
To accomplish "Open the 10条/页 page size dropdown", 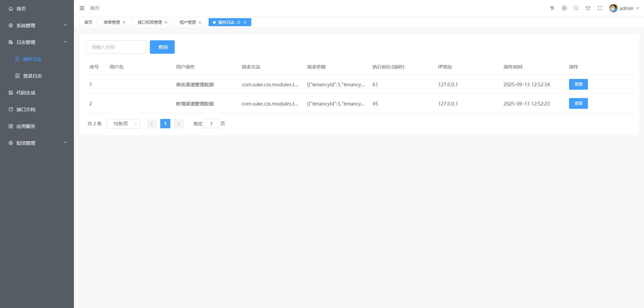I will 123,124.
